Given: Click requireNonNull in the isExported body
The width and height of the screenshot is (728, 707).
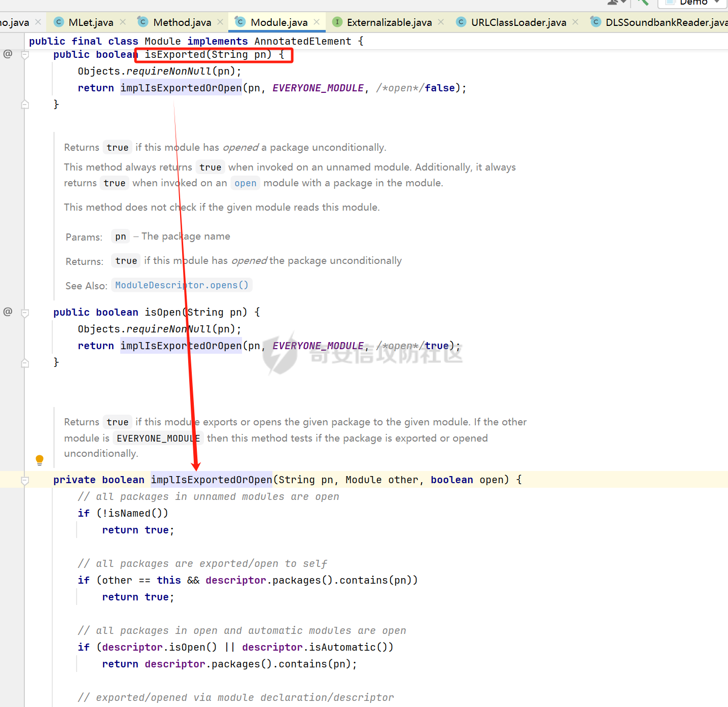Looking at the screenshot, I should (x=169, y=71).
